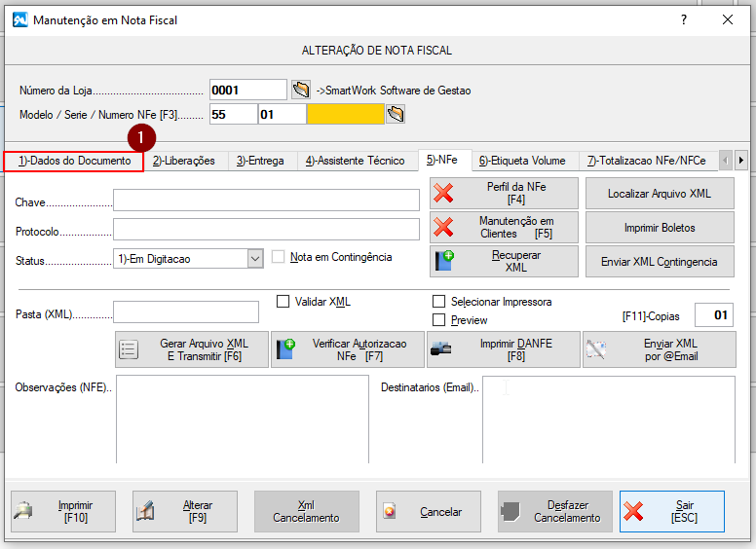Switch to 7)-Totalizacao NFe/NFCe tab
The height and width of the screenshot is (549, 756).
[x=647, y=161]
